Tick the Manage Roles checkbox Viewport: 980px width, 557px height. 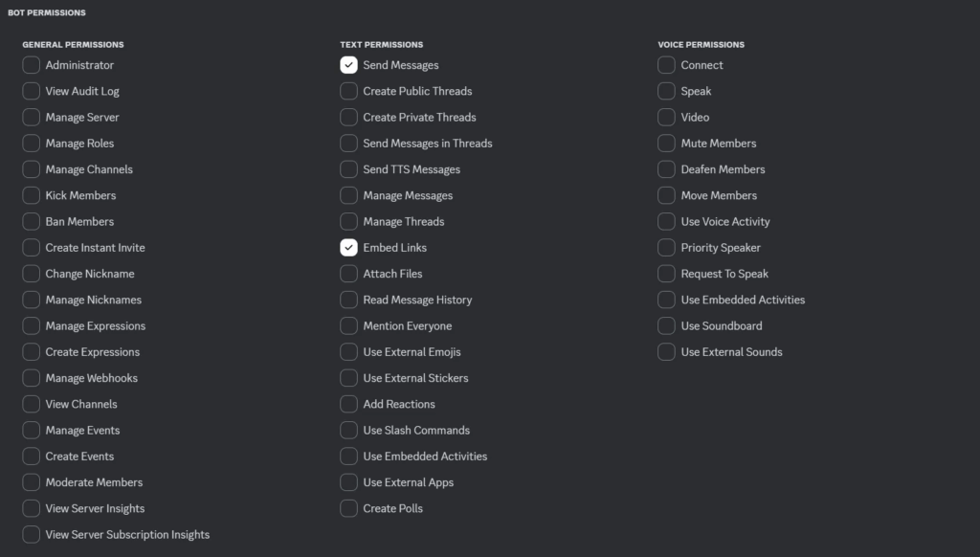coord(32,144)
